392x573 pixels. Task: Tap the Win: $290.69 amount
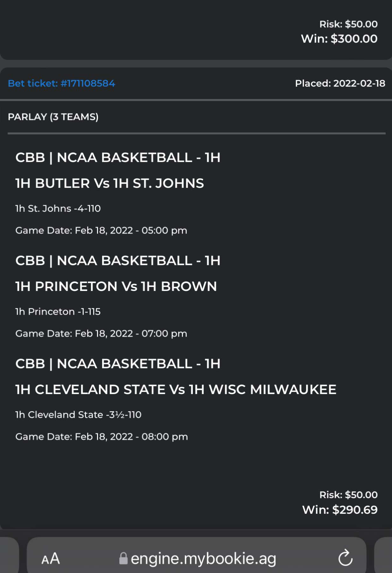(340, 510)
